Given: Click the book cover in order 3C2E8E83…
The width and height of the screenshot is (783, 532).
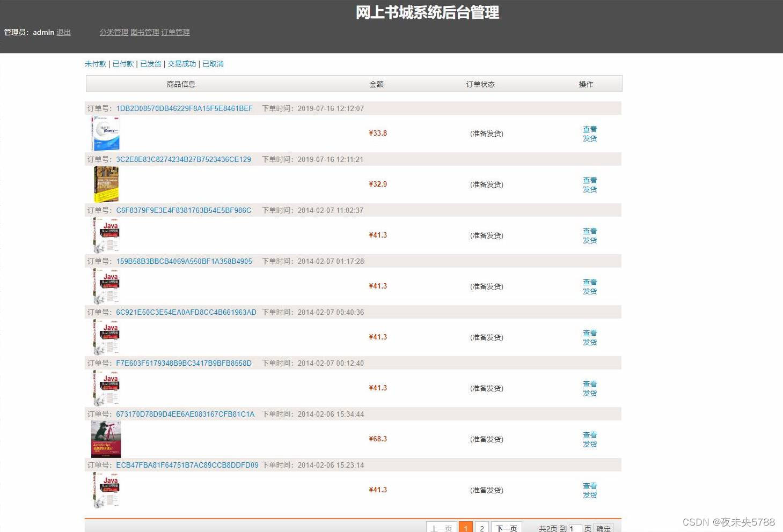Looking at the screenshot, I should coord(106,184).
